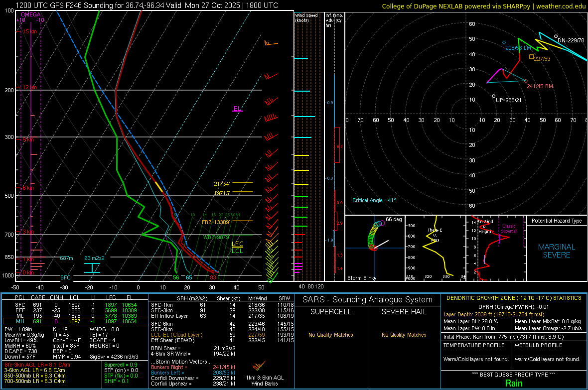Click the 'Wind Speed (knots)' panel header
This screenshot has height=390, width=588.
(x=306, y=17)
